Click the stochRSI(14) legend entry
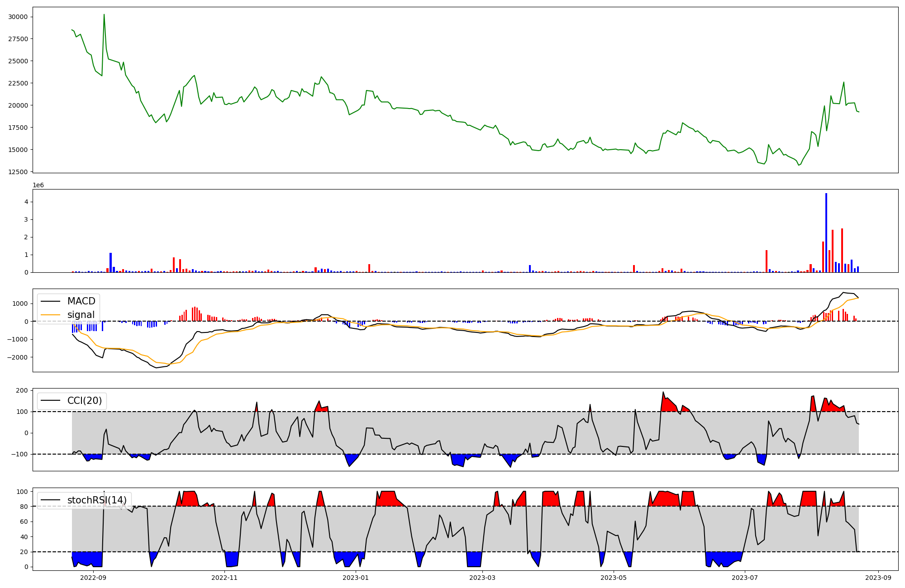Image resolution: width=905 pixels, height=588 pixels. (97, 500)
